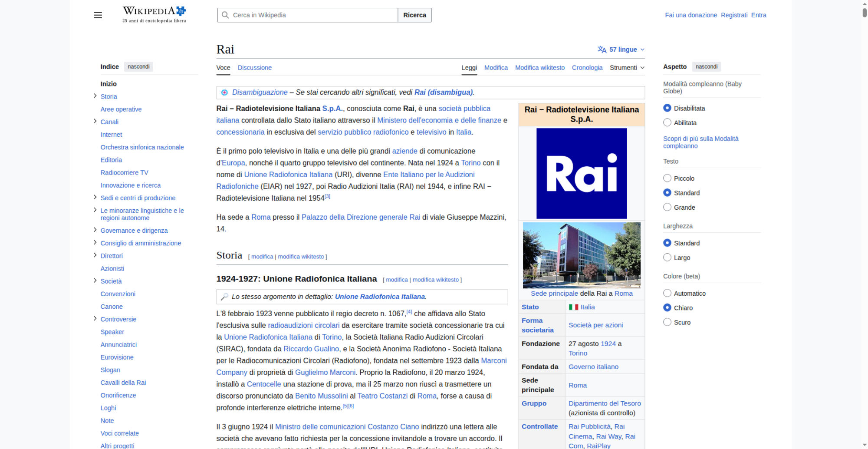This screenshot has height=449, width=868.
Task: Click the disambiguation notice icon
Action: [224, 92]
